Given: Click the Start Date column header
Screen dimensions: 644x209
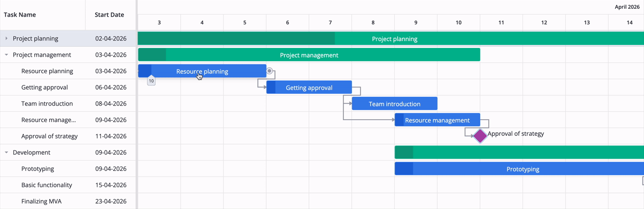Looking at the screenshot, I should coord(110,15).
